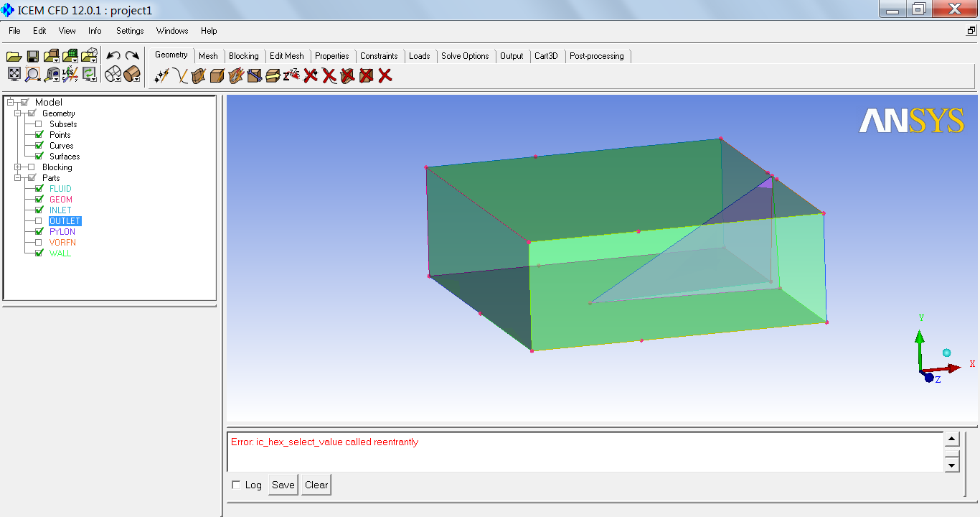Click the message log scroll-down arrow

[952, 465]
